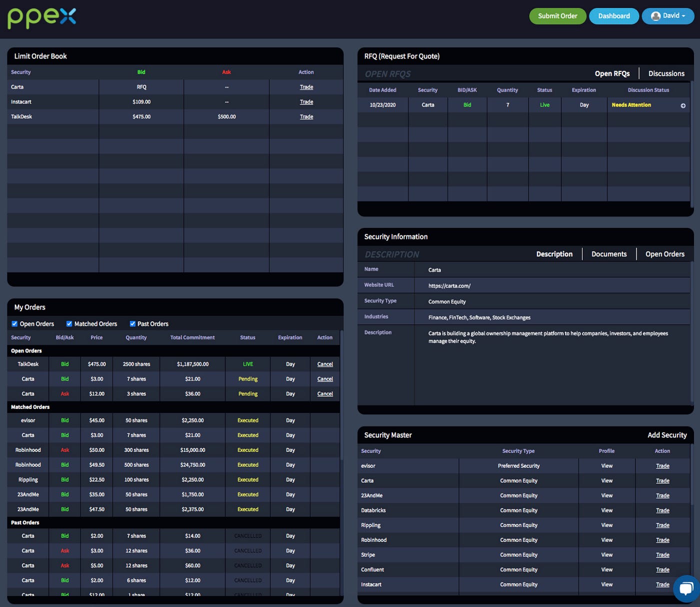The width and height of the screenshot is (700, 607).
Task: Trade Stripe in Security Master
Action: coord(662,555)
